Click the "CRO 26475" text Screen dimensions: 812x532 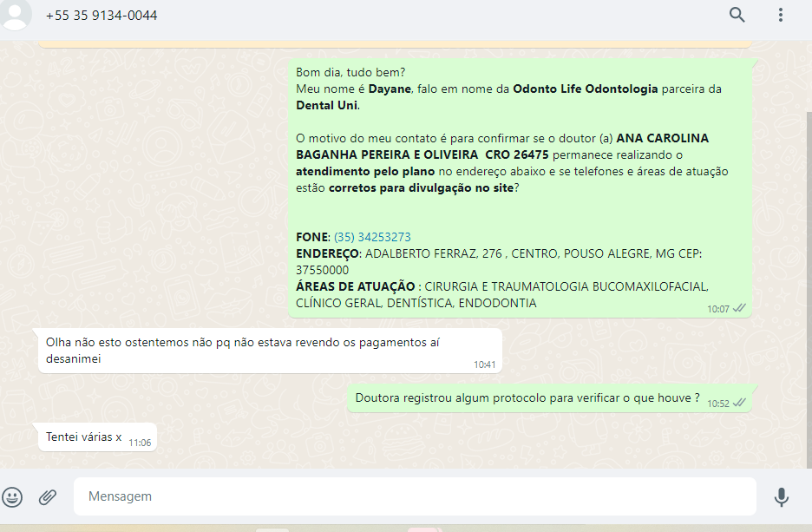point(517,154)
